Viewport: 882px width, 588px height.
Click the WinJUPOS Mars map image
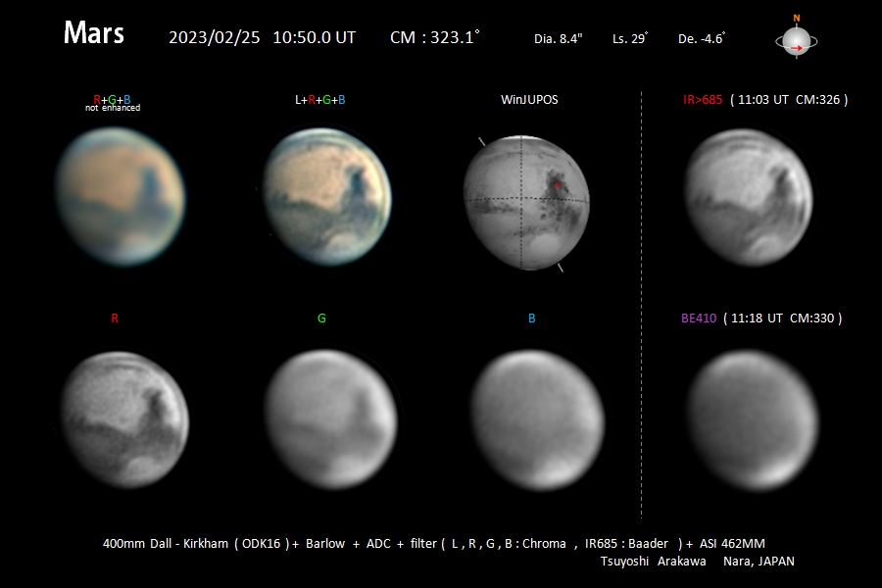pos(526,203)
